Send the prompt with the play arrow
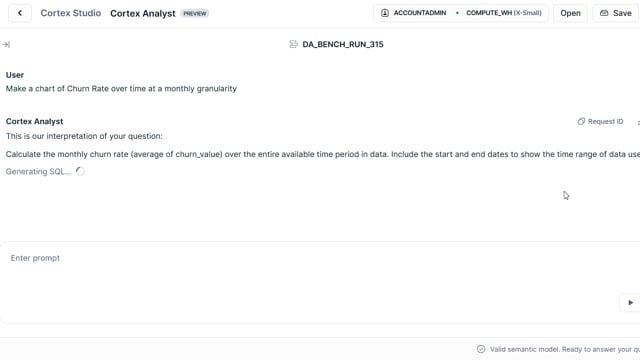Viewport: 640px width, 360px height. tap(630, 302)
